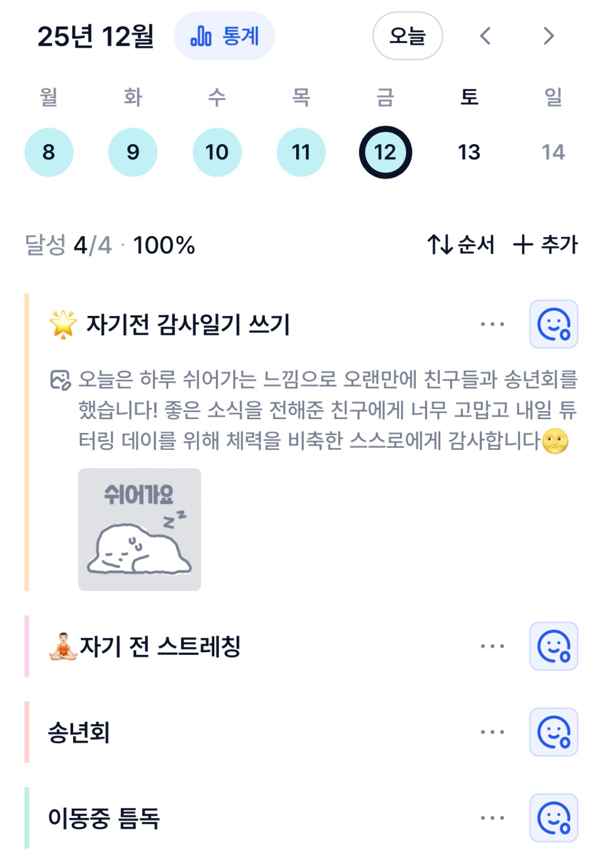
Task: Select date 13 on Saturday
Action: pyautogui.click(x=469, y=152)
